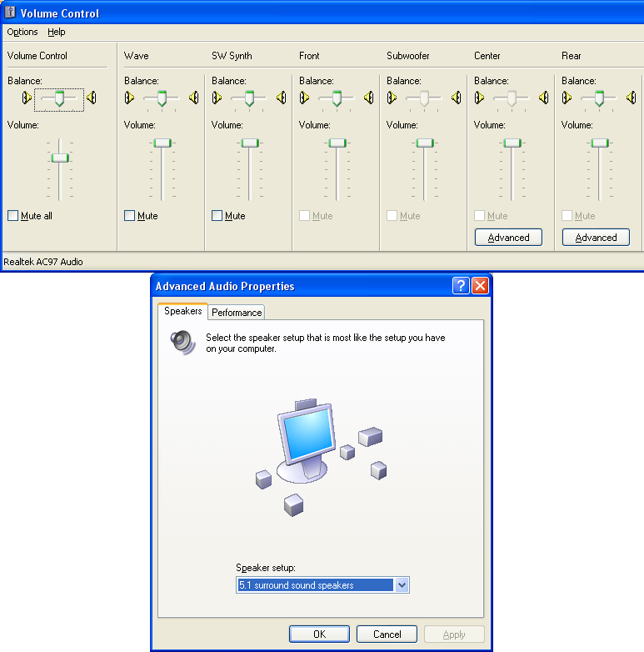Mute the Wave channel
The width and height of the screenshot is (644, 652).
click(x=130, y=215)
